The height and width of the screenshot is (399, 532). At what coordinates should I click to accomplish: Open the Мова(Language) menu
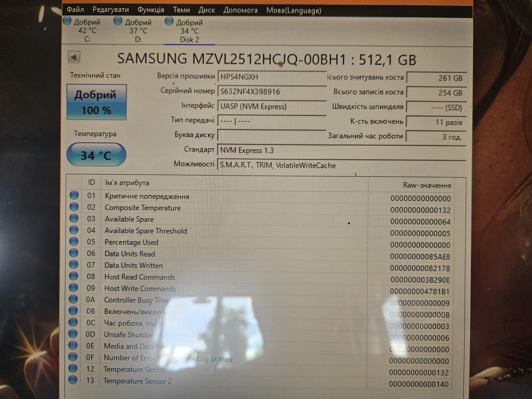pos(294,11)
